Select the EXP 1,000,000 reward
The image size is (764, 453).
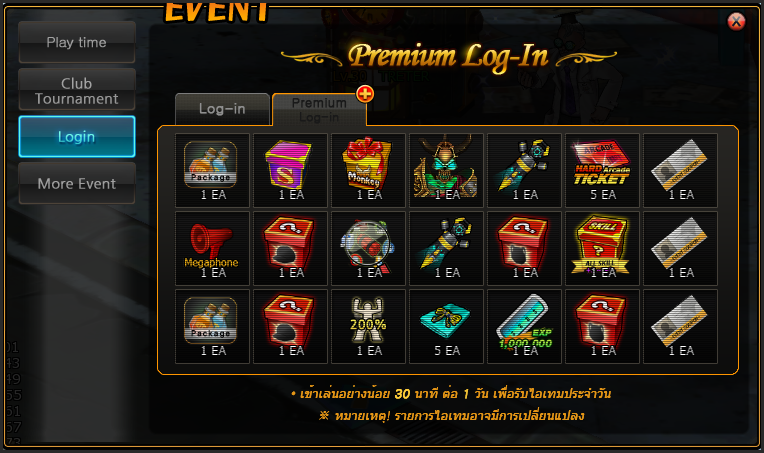tap(524, 326)
